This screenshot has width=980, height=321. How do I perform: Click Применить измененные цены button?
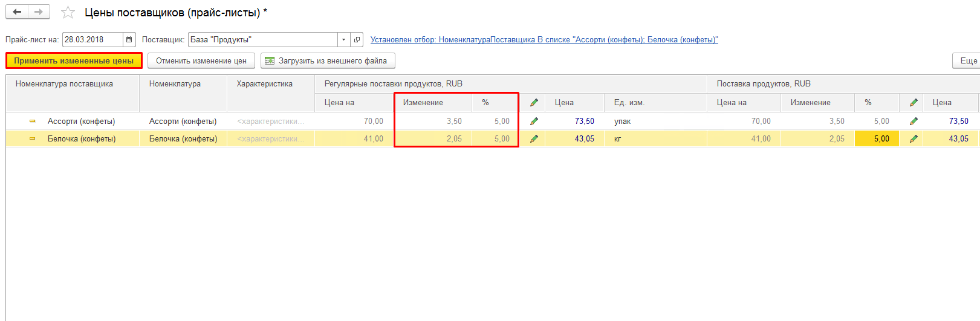(74, 61)
